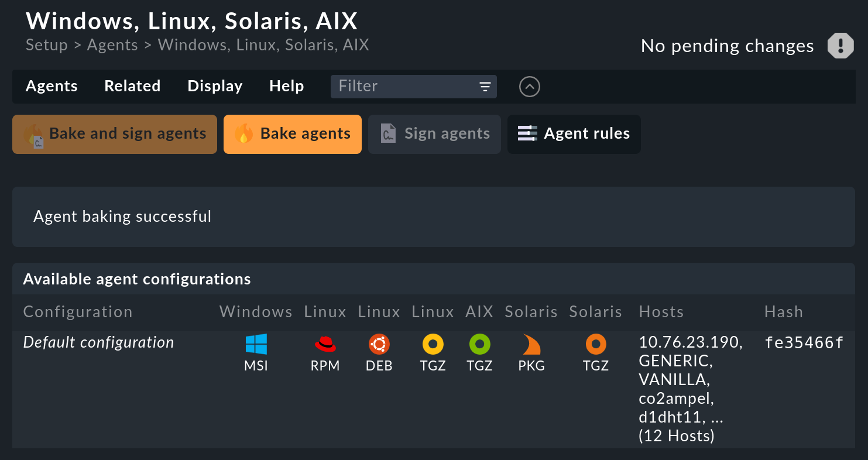Click the Available agent configurations heading
This screenshot has height=460, width=868.
point(137,279)
